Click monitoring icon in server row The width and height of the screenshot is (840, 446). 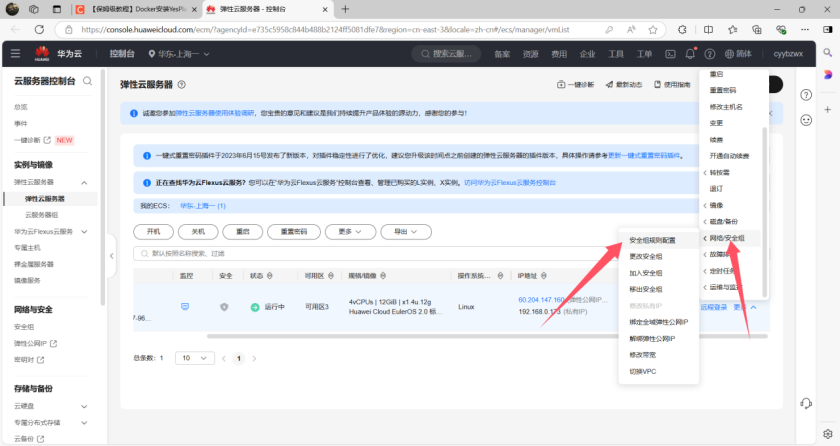point(185,307)
